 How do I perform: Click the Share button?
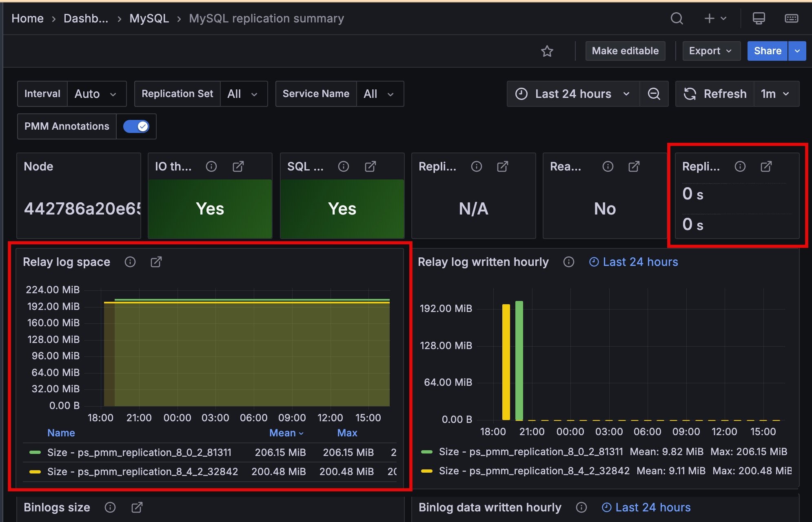pos(767,51)
